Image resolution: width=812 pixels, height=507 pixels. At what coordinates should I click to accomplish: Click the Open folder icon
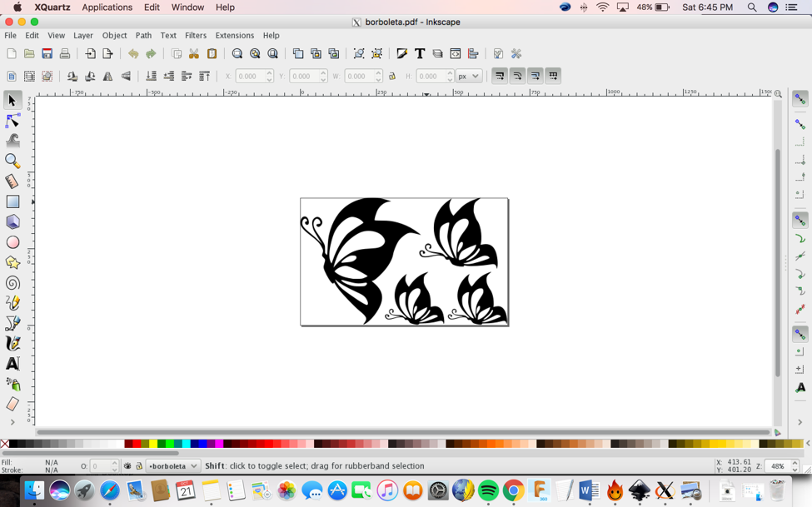click(29, 53)
